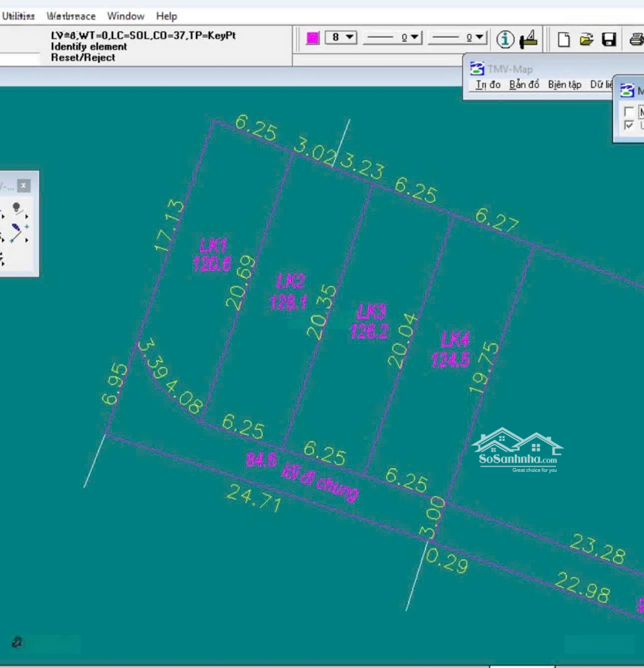Toggle the unchecked checkbox in side panel
The width and height of the screenshot is (644, 668).
pos(629,112)
